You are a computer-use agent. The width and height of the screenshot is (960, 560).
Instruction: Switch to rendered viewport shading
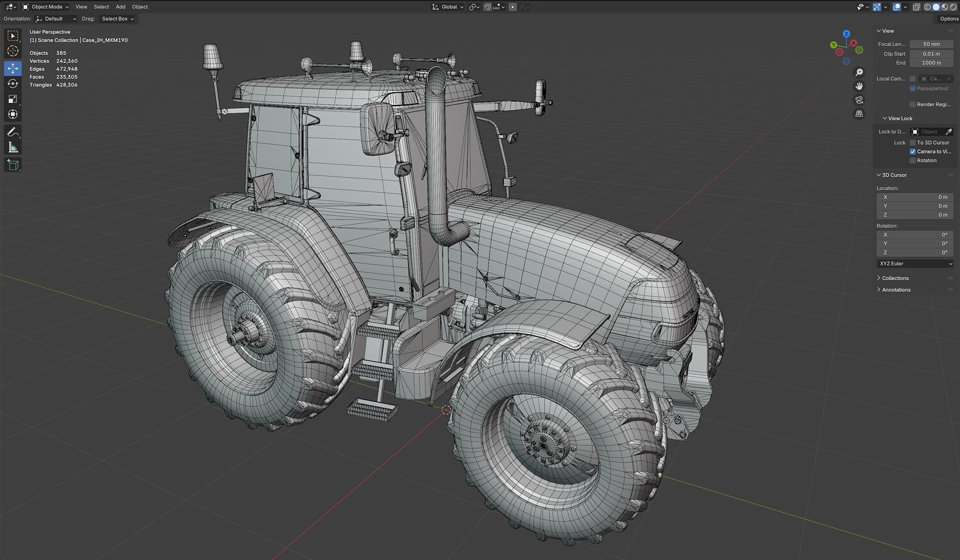coord(952,7)
